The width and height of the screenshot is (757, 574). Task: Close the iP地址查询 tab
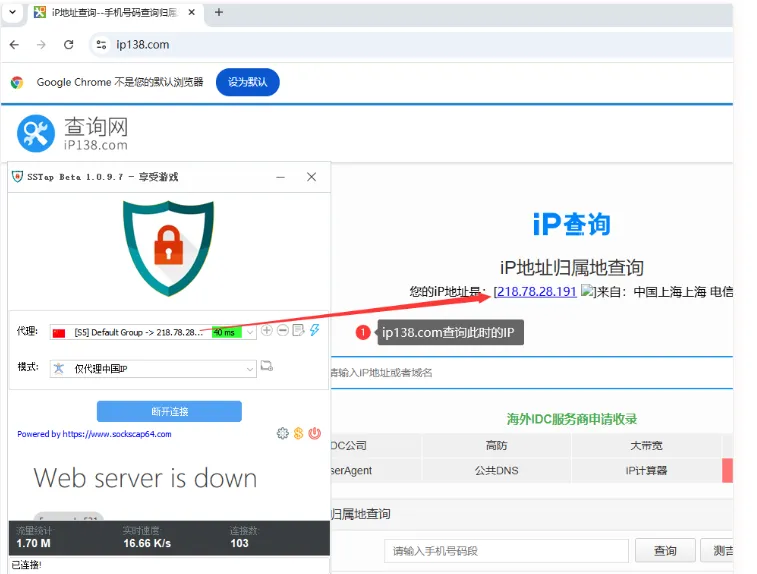[x=192, y=13]
